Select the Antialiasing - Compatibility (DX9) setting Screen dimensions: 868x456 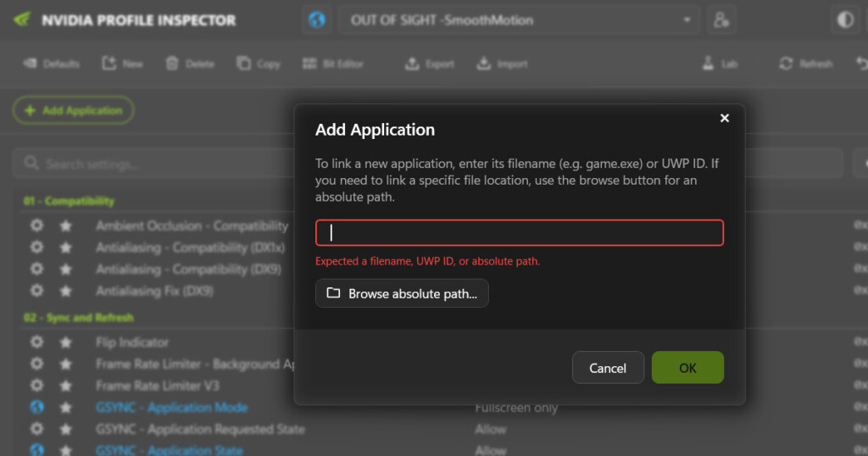tap(188, 269)
